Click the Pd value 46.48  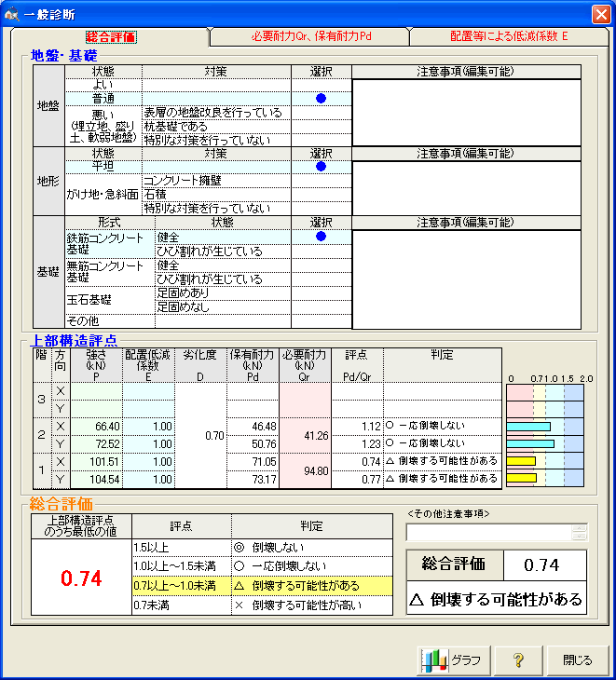click(264, 427)
